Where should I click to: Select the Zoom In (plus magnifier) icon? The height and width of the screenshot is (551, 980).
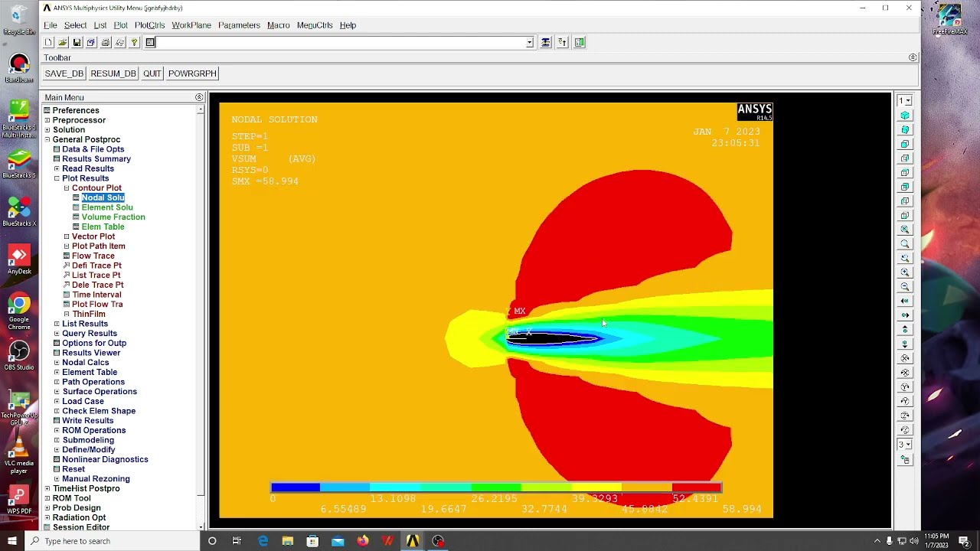[x=905, y=272]
